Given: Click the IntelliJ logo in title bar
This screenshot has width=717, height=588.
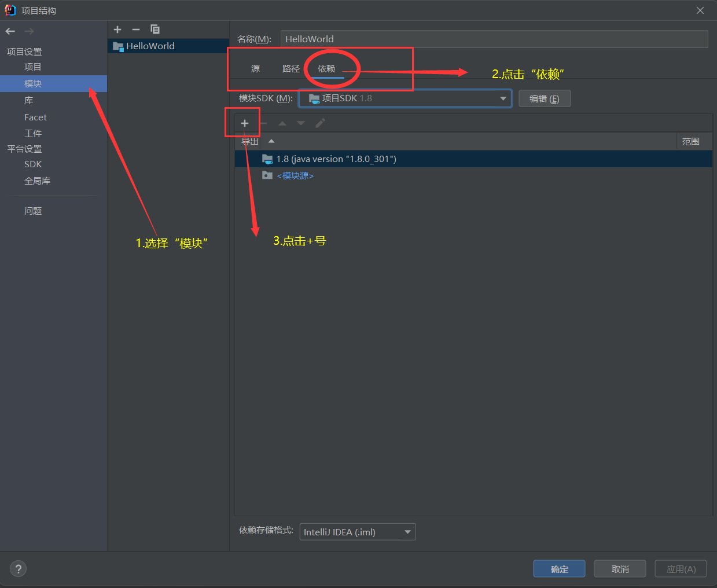Looking at the screenshot, I should pyautogui.click(x=10, y=10).
